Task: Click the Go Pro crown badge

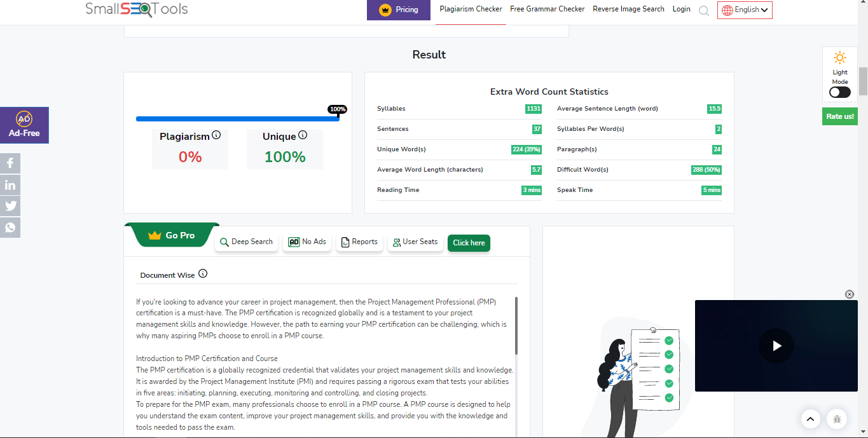Action: pyautogui.click(x=172, y=235)
